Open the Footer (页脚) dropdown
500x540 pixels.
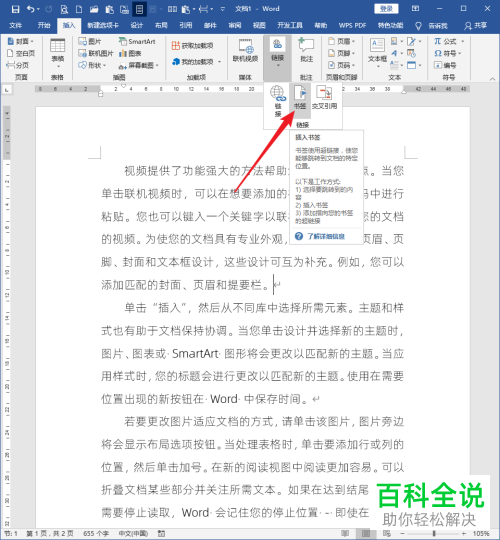341,53
